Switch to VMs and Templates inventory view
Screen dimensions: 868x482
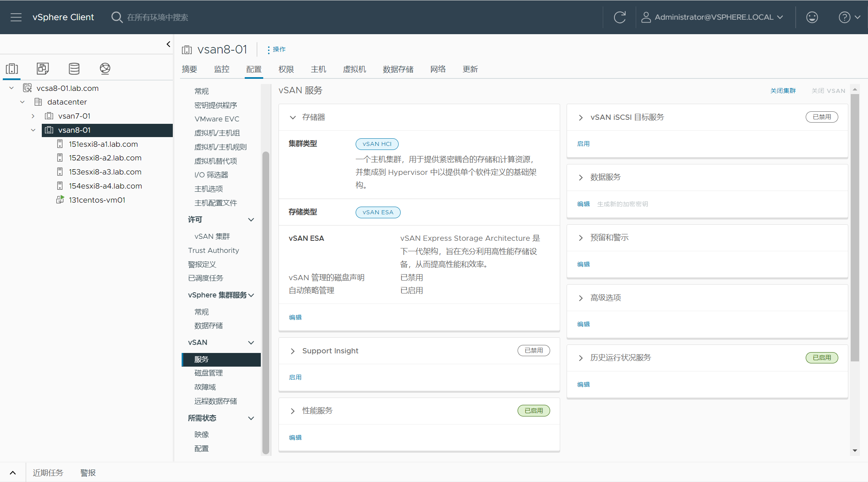point(43,69)
